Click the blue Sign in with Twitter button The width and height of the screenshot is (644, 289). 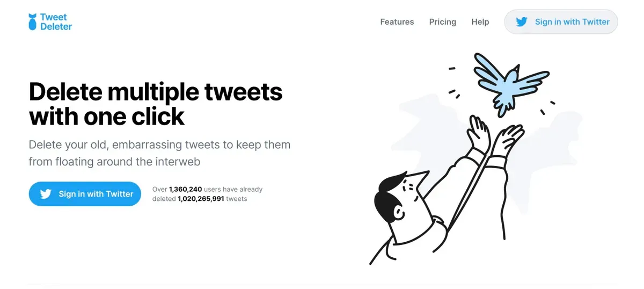(85, 194)
